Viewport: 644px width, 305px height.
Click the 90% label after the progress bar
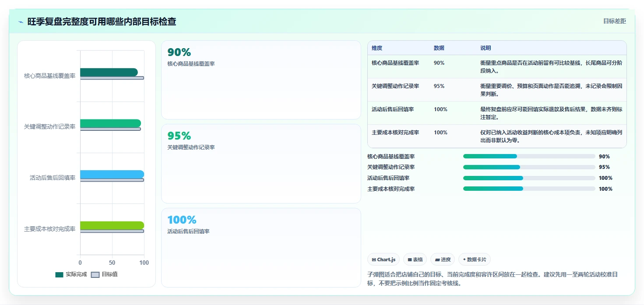coord(604,156)
